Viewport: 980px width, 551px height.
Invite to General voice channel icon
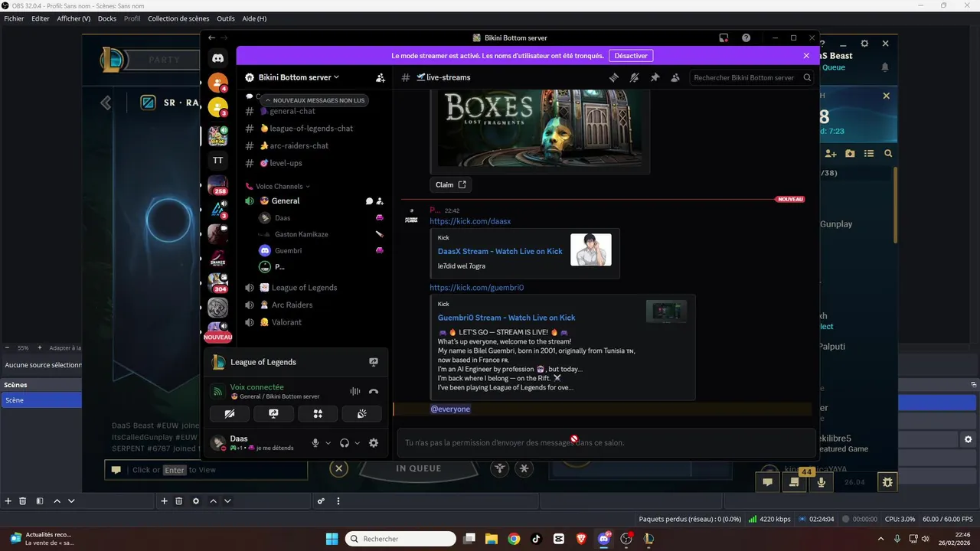point(380,201)
